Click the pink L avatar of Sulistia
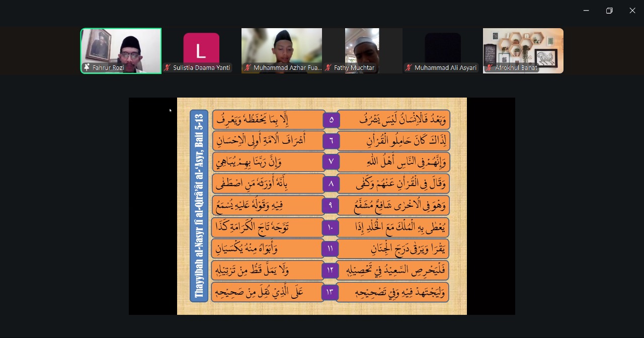644x338 pixels. coord(201,49)
